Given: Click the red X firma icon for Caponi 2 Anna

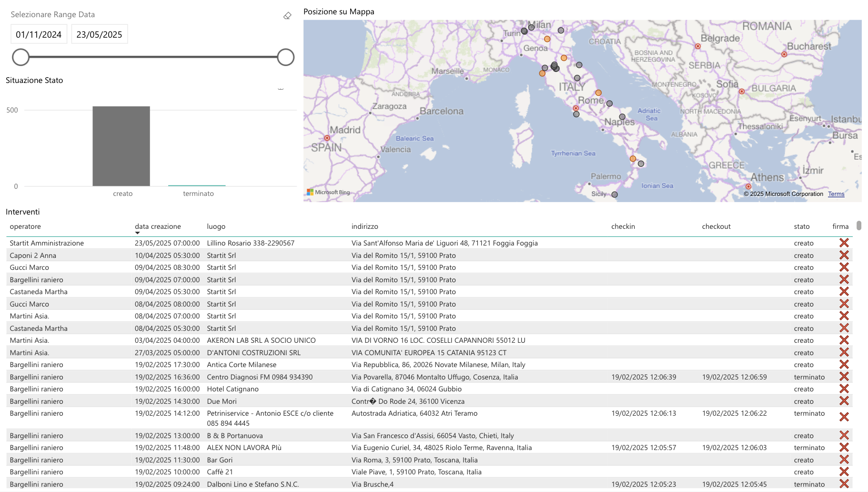Looking at the screenshot, I should coord(844,256).
